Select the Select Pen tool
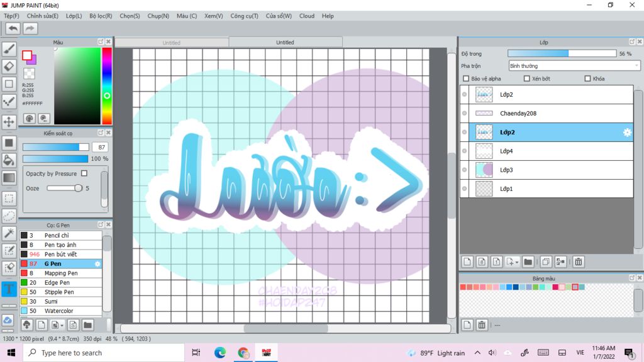This screenshot has height=362, width=644. [x=9, y=251]
